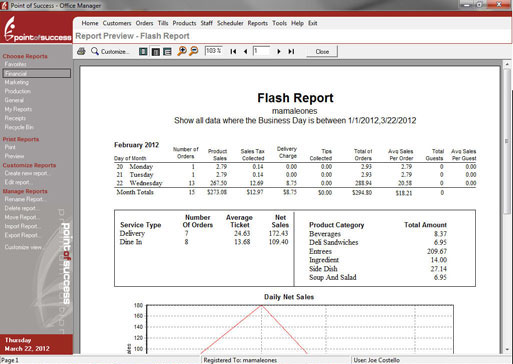Jump to the first report page
Viewport: 513px width, 364px height.
233,52
